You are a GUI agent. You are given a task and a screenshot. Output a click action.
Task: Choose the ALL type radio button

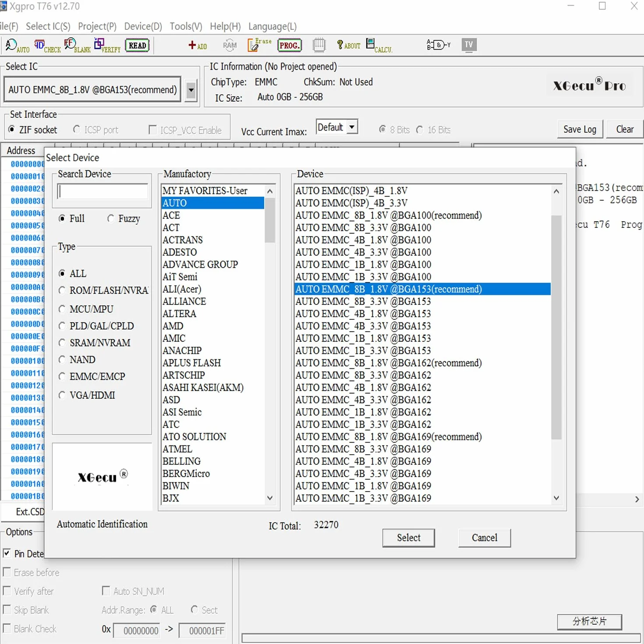62,273
